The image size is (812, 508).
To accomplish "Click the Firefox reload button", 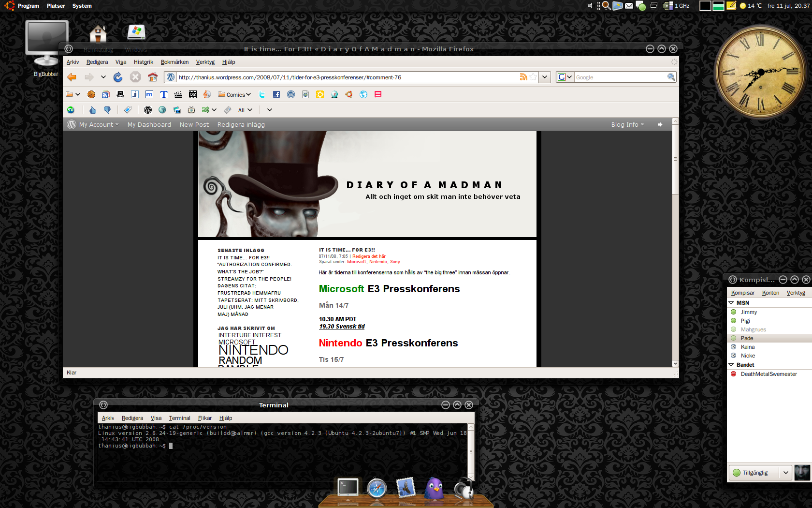I will (118, 77).
